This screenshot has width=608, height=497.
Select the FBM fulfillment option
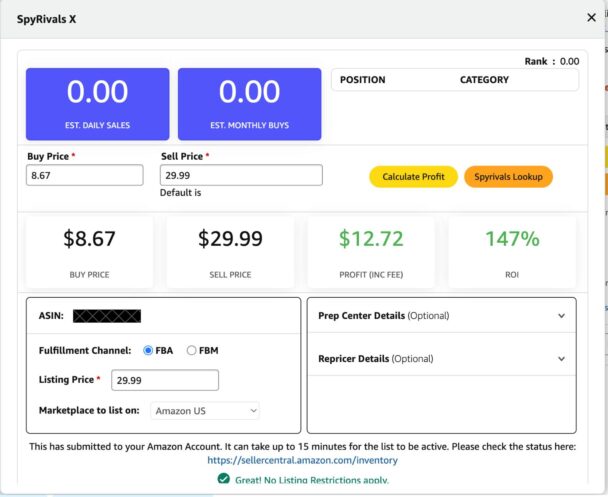click(x=191, y=351)
